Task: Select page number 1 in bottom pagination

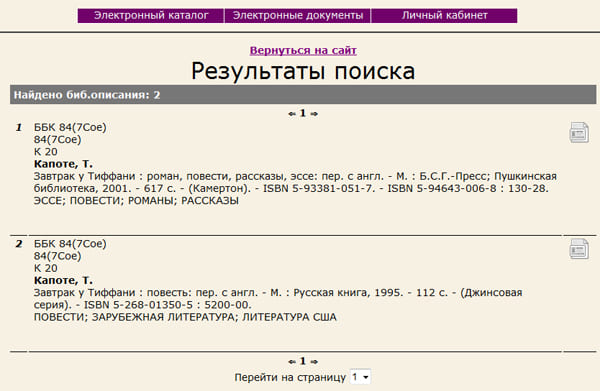Action: pyautogui.click(x=303, y=361)
